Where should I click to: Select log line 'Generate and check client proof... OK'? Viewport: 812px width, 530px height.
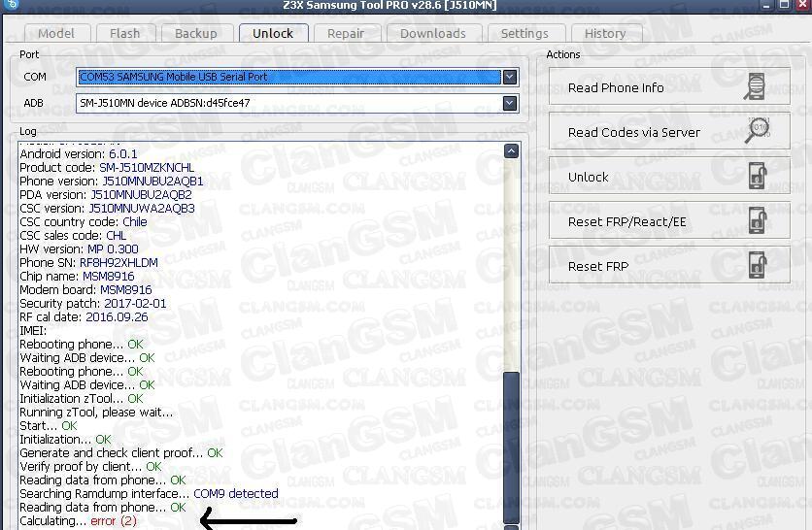[121, 453]
